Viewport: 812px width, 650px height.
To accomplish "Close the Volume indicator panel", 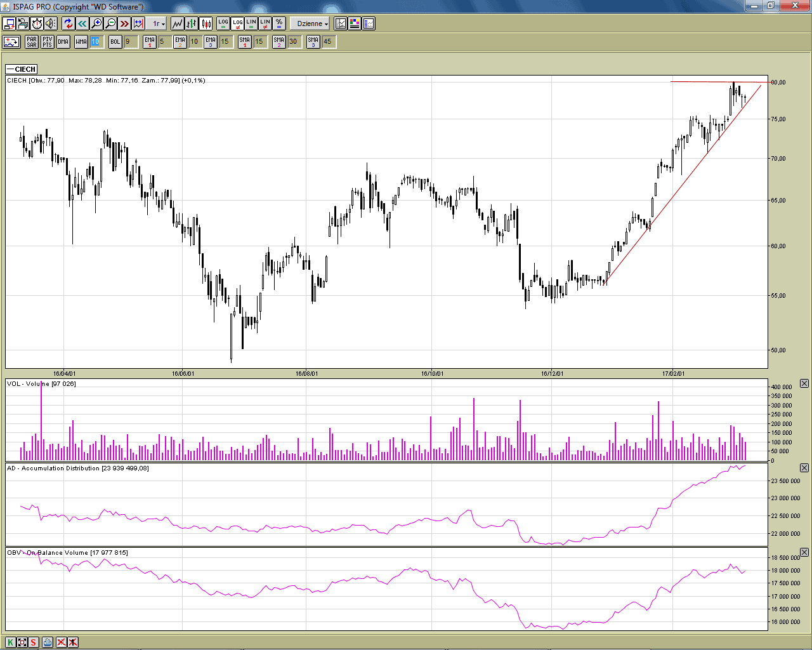I will pyautogui.click(x=804, y=383).
